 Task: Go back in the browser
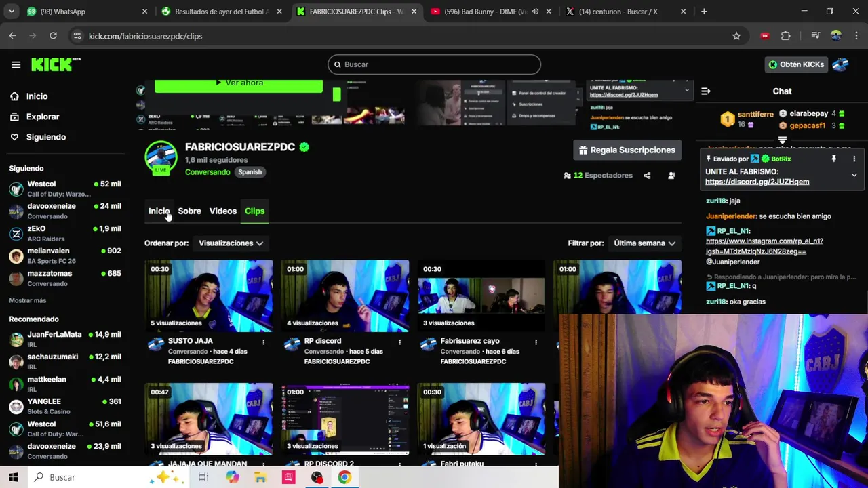(x=13, y=36)
